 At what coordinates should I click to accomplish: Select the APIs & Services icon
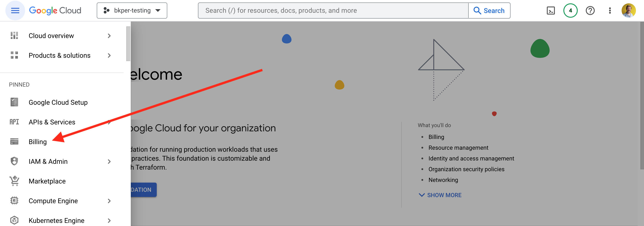14,122
